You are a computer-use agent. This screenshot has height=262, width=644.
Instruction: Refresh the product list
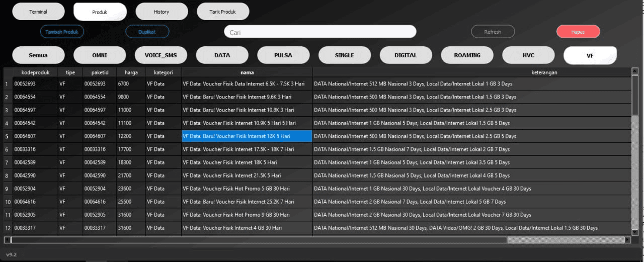pyautogui.click(x=493, y=32)
